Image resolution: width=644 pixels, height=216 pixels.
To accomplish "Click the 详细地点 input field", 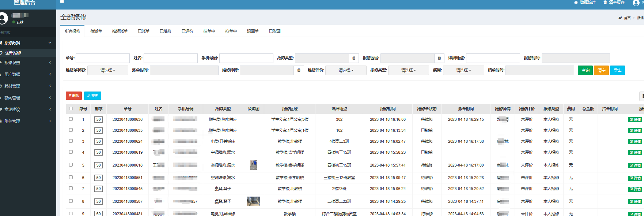I will click(493, 58).
